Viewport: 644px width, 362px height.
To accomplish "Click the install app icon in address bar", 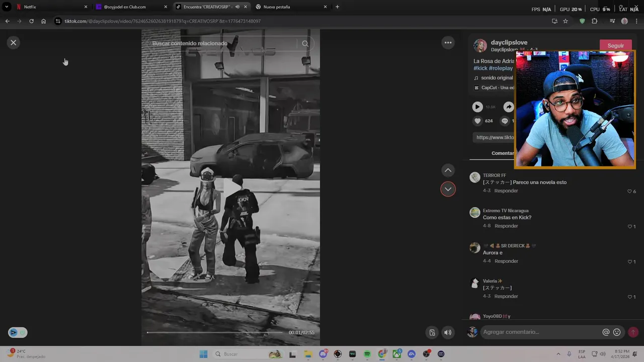I will (x=554, y=21).
